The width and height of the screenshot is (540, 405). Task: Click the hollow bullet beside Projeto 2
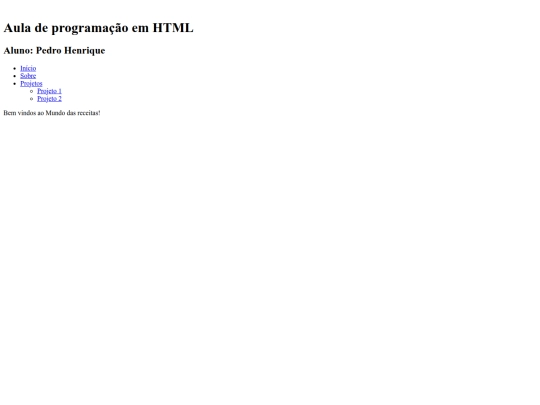pyautogui.click(x=31, y=99)
